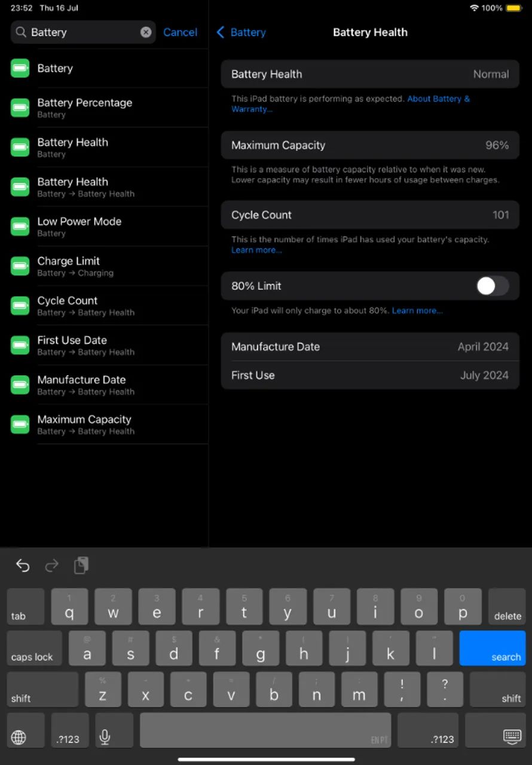The width and height of the screenshot is (532, 765).
Task: Open Learn more under 80% Limit
Action: pos(417,311)
